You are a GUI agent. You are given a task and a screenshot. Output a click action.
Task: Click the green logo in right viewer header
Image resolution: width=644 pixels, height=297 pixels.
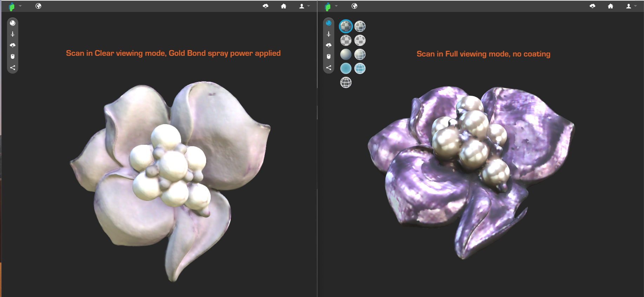pyautogui.click(x=328, y=7)
